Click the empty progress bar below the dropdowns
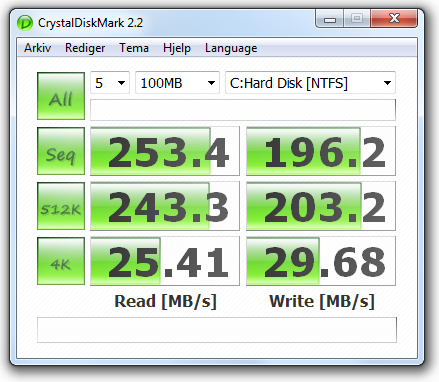The image size is (439, 382). pyautogui.click(x=243, y=110)
